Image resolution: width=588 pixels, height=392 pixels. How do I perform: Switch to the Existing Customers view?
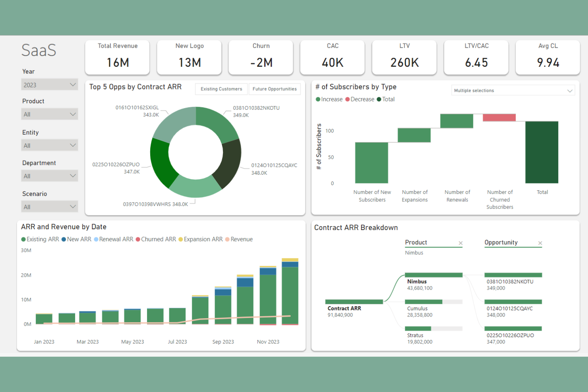[221, 89]
